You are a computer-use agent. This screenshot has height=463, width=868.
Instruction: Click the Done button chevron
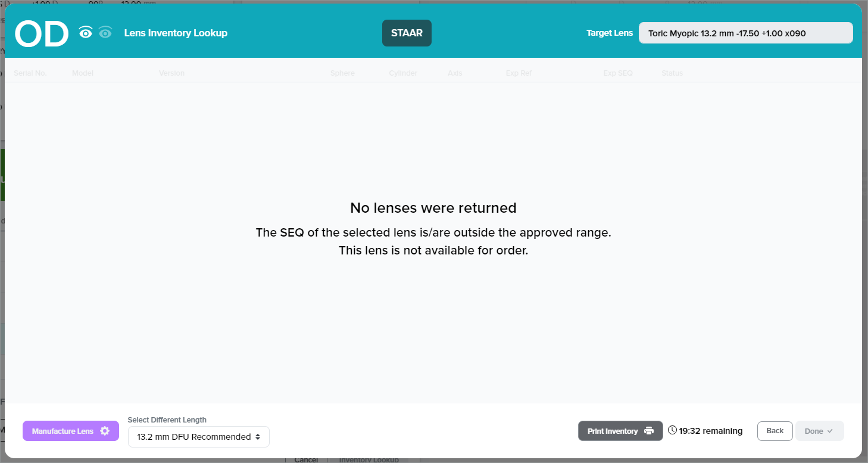pos(830,431)
